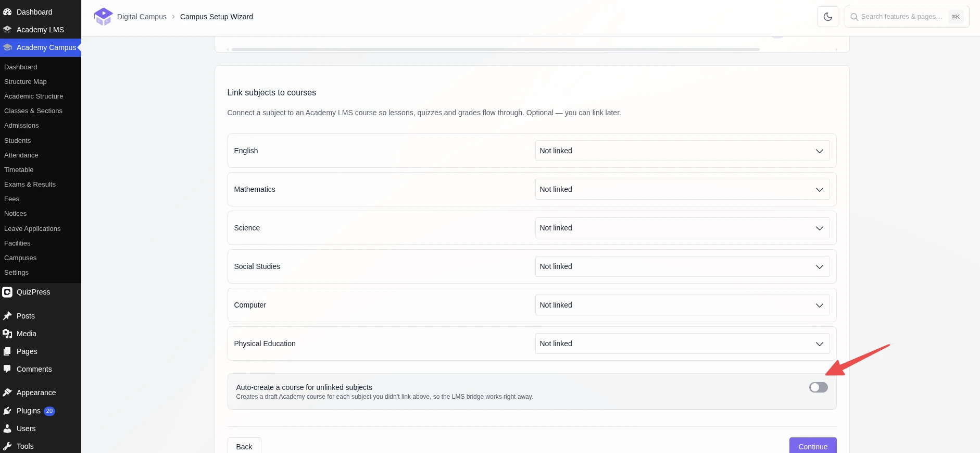980x453 pixels.
Task: Click the Digital Campus logo icon
Action: pos(103,17)
